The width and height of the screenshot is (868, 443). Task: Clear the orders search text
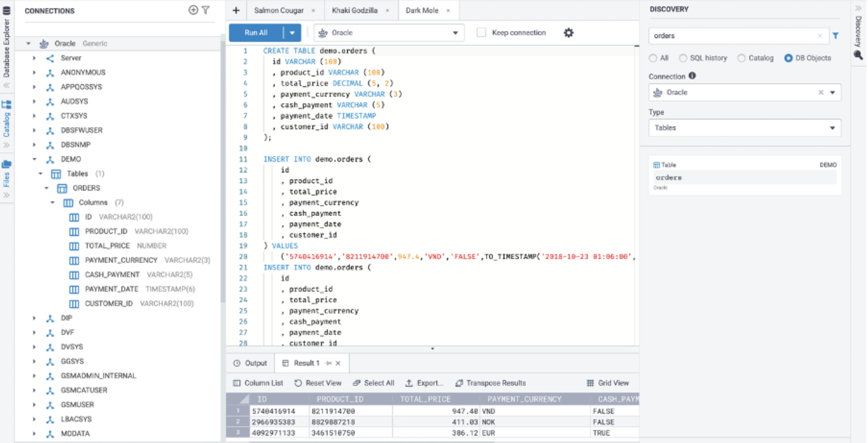[820, 36]
